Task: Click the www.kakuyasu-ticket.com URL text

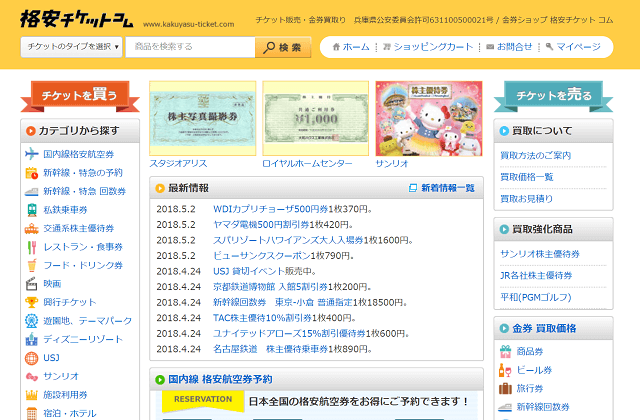Action: (189, 24)
